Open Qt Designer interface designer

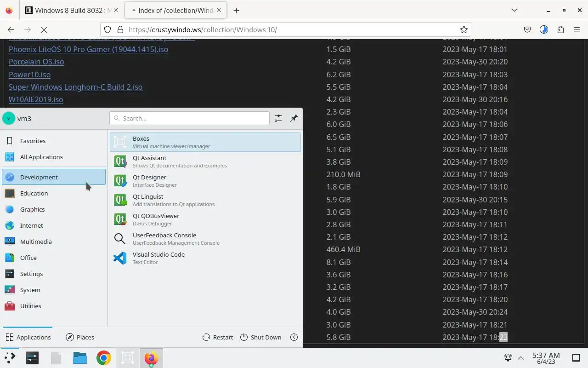pyautogui.click(x=205, y=181)
